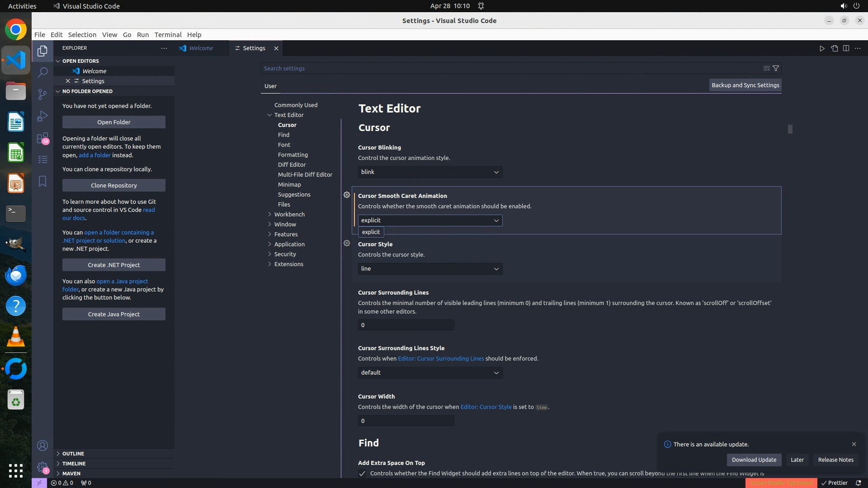Image resolution: width=868 pixels, height=488 pixels.
Task: Open the Extensions view
Action: click(x=42, y=138)
